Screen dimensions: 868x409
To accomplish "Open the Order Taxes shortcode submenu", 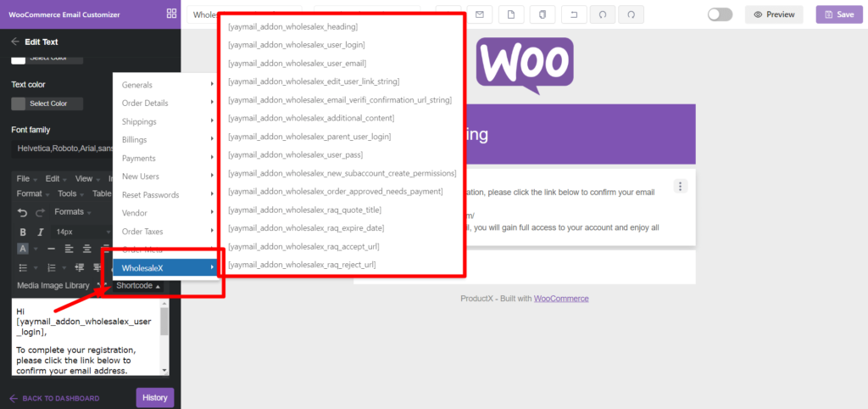I will click(x=166, y=231).
